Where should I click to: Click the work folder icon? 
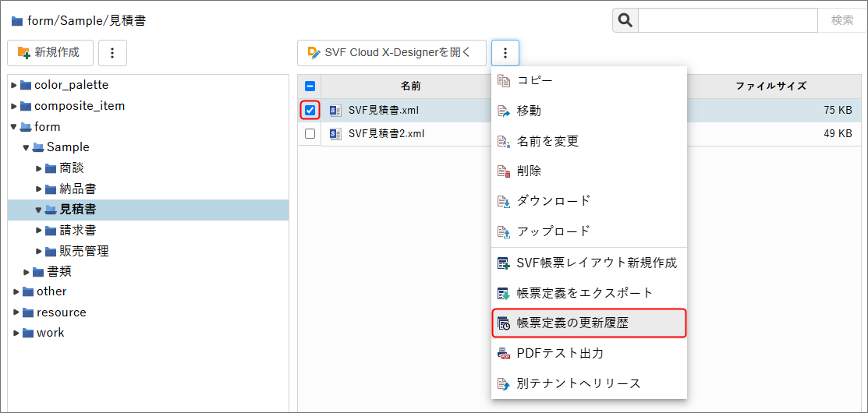(27, 333)
